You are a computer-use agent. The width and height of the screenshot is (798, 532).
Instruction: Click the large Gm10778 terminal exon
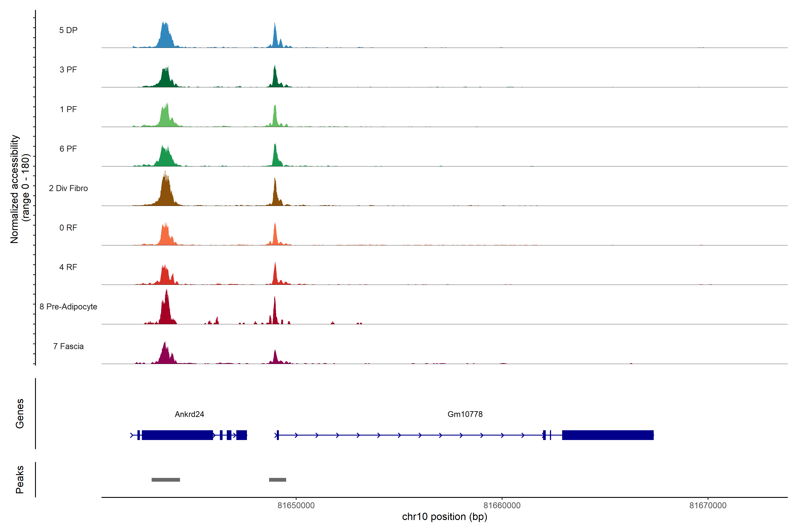click(608, 435)
